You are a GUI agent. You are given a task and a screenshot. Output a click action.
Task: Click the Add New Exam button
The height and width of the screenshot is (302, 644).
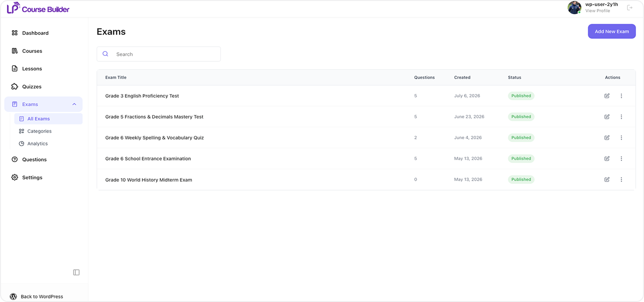(612, 31)
